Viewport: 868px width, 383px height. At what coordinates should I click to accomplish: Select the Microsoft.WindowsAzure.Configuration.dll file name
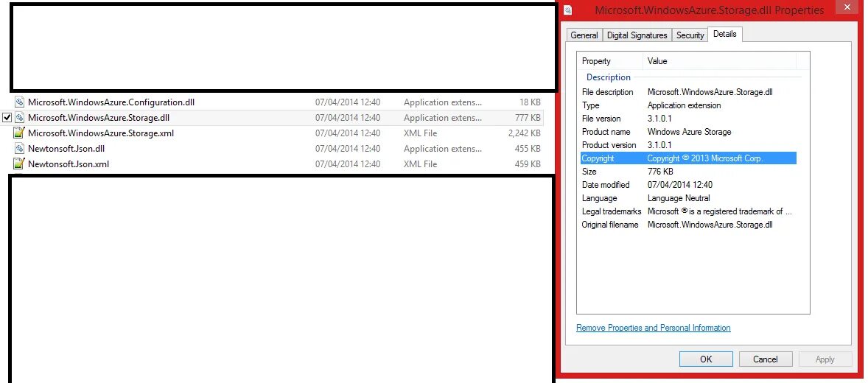point(111,102)
